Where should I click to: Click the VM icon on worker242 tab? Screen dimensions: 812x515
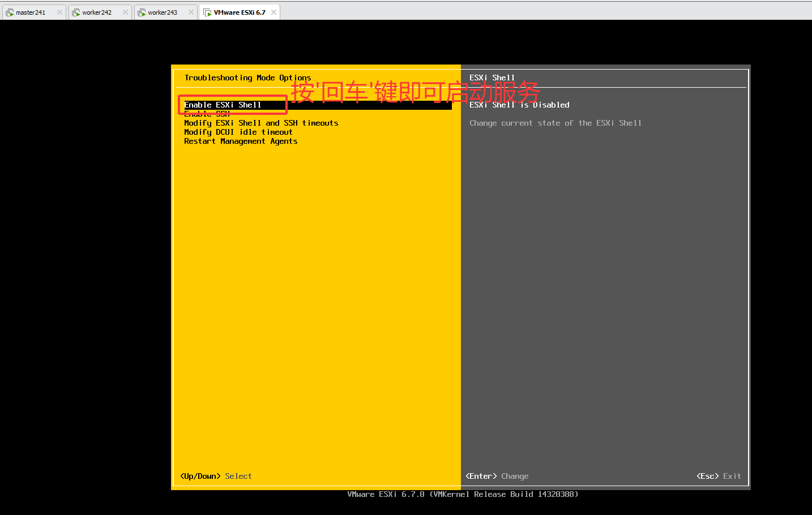point(76,12)
